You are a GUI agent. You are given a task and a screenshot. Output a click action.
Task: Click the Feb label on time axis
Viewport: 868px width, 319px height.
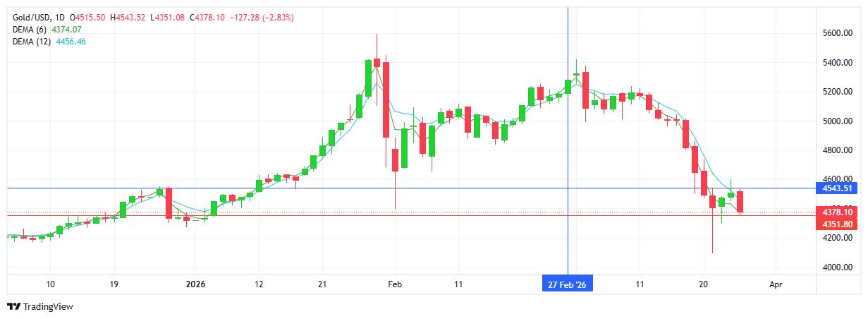tap(395, 284)
